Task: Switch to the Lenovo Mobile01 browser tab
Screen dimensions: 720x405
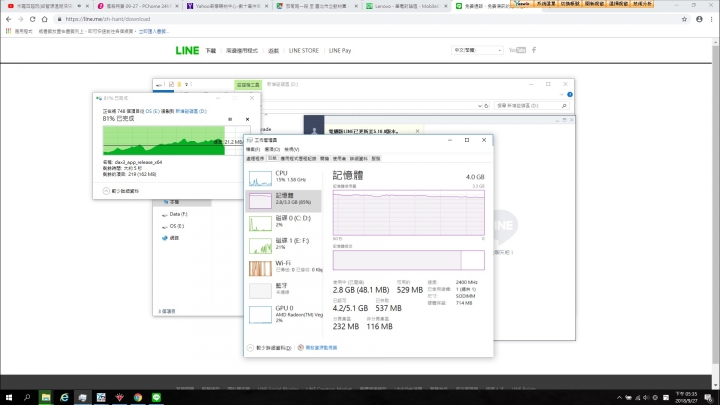Action: tap(406, 6)
